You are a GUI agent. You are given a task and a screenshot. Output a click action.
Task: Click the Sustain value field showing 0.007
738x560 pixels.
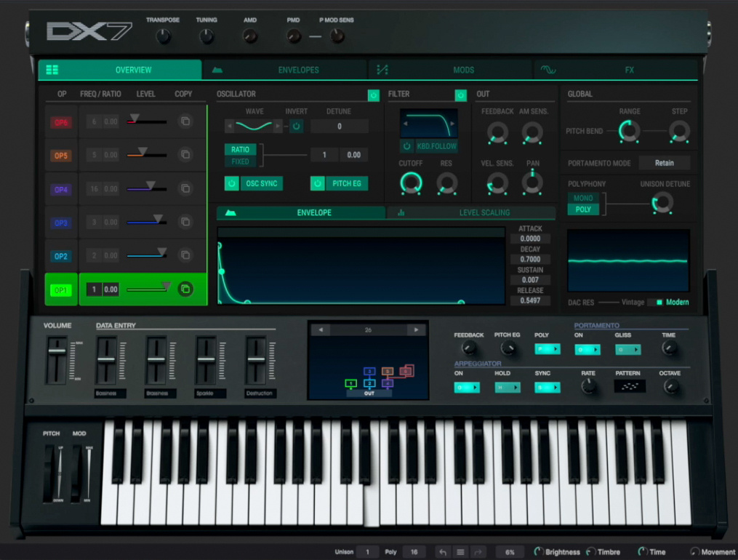[x=530, y=279]
